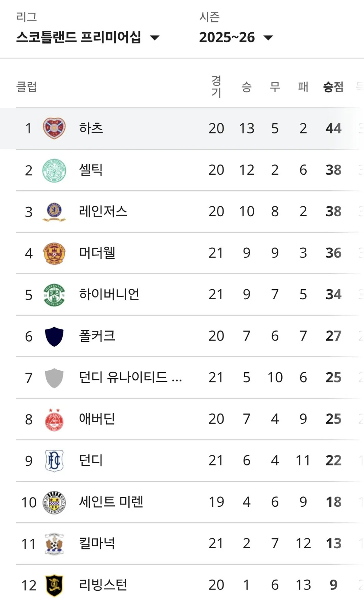
Task: Click the St Mirren crest icon
Action: click(54, 502)
